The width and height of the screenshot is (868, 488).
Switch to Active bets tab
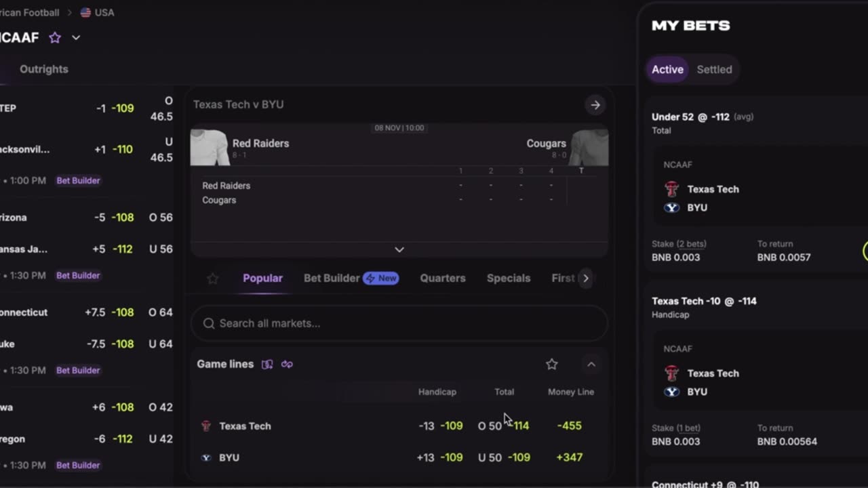667,69
